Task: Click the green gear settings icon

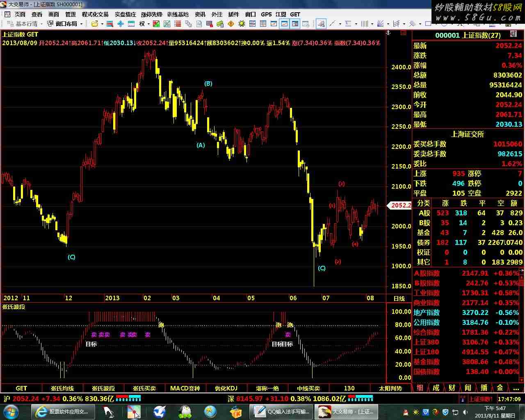Action: click(x=242, y=24)
